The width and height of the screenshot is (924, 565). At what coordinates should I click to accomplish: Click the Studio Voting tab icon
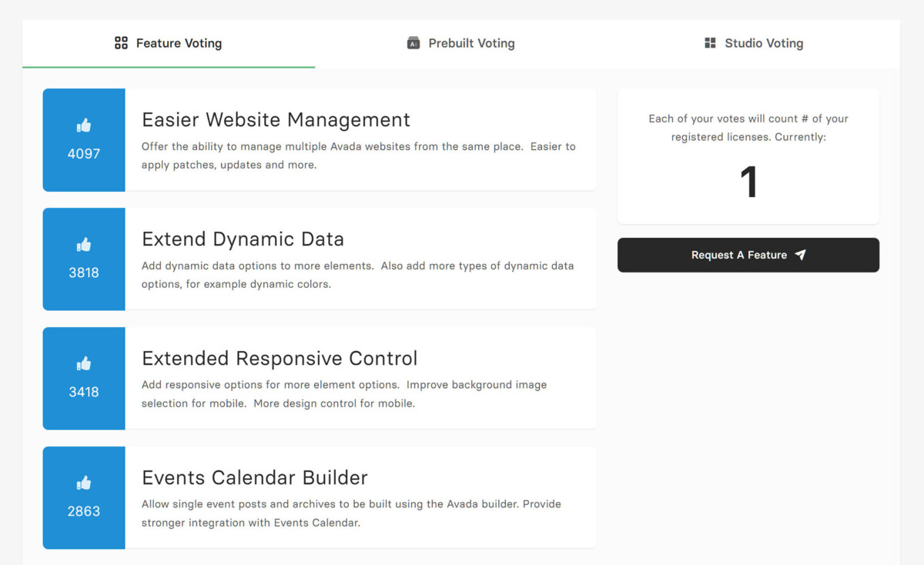click(x=710, y=43)
